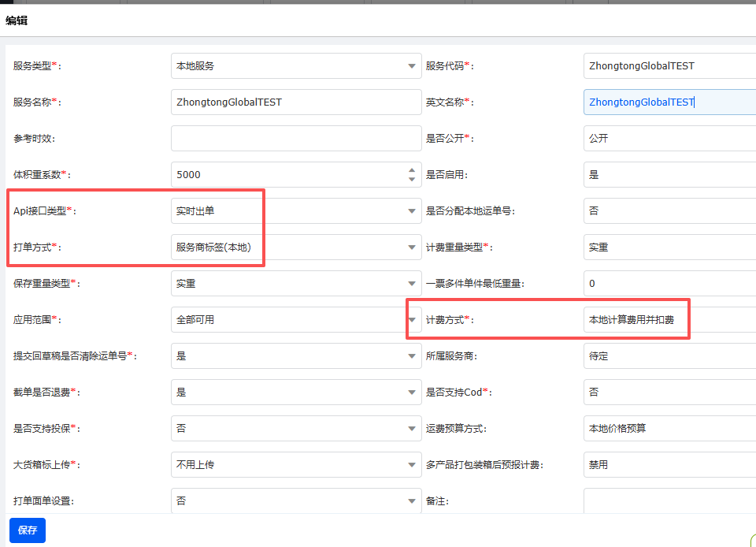
Task: Click the 服务代码 input field
Action: [669, 66]
